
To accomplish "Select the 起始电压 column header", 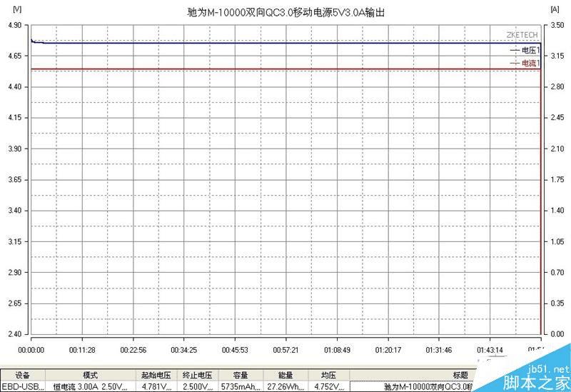I will [x=156, y=375].
